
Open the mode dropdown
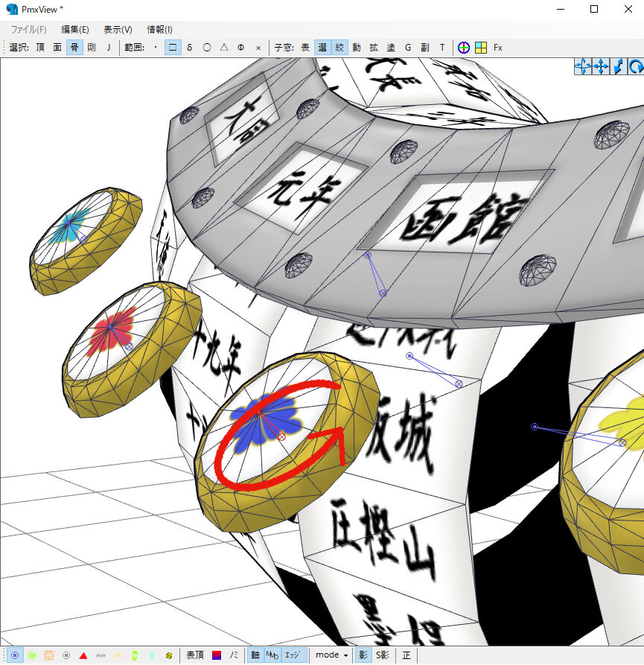coord(331,655)
